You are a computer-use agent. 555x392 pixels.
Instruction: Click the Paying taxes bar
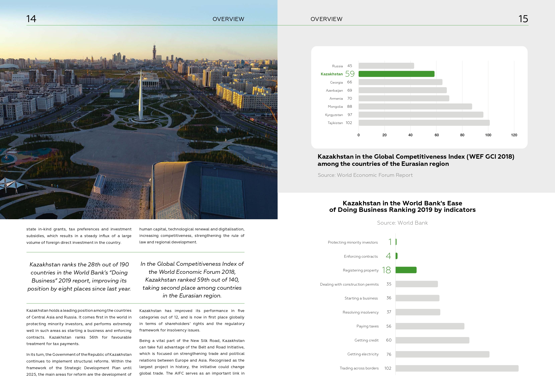[430, 326]
